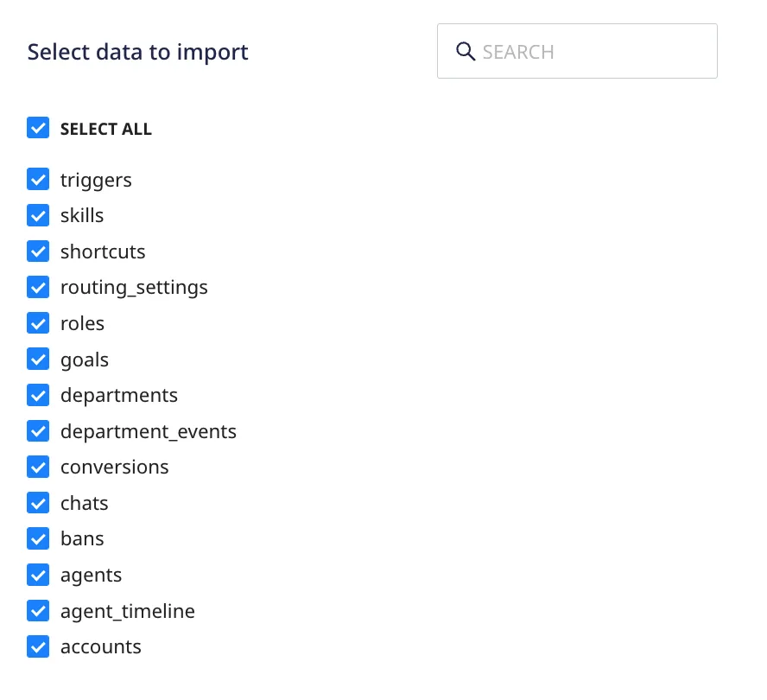Click the magnifying glass search icon

(x=466, y=51)
